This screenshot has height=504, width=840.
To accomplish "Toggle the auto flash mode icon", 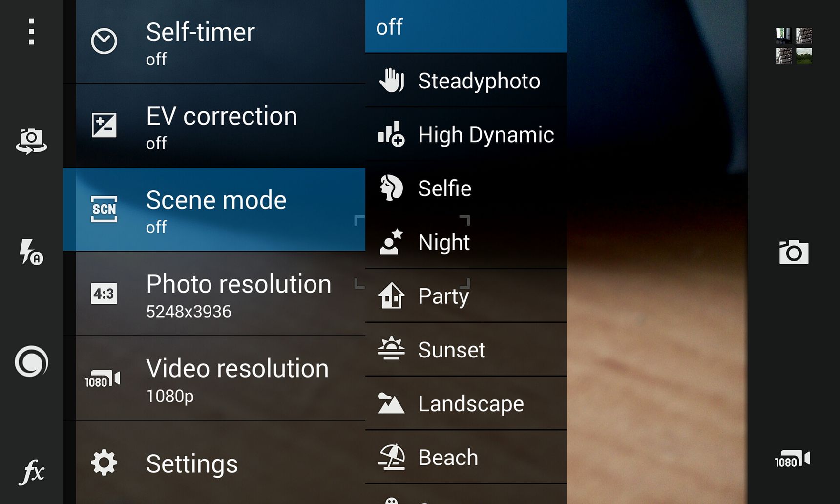I will point(31,252).
